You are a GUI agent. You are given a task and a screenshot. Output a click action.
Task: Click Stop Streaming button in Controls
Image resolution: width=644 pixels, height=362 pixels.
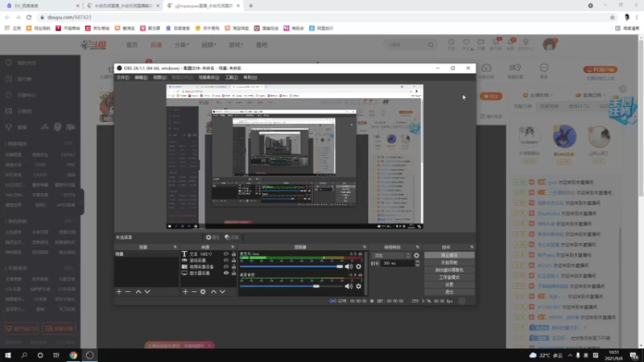pyautogui.click(x=449, y=255)
